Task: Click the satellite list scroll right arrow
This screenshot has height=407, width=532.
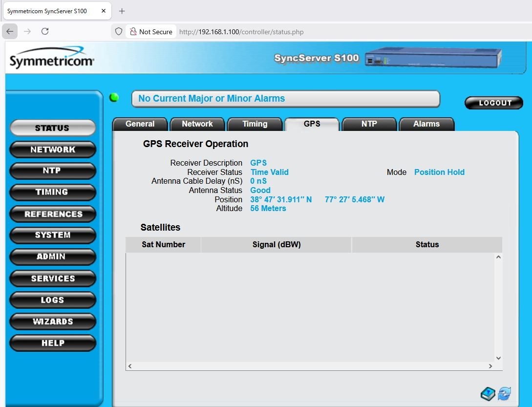Action: point(490,366)
